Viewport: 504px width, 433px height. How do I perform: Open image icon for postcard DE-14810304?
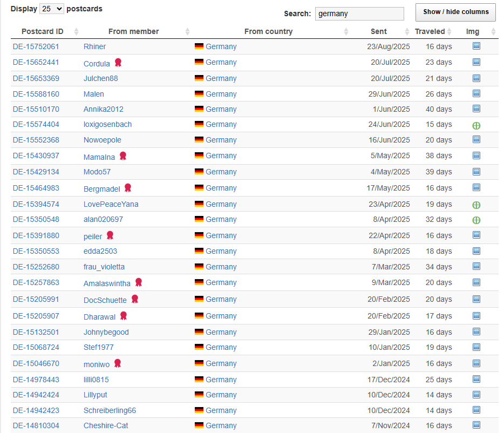coord(476,425)
